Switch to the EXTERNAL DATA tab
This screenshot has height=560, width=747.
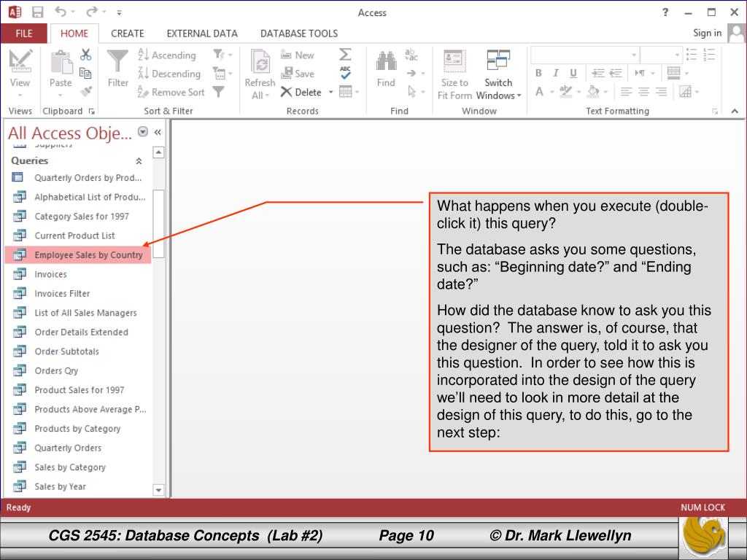coord(202,34)
